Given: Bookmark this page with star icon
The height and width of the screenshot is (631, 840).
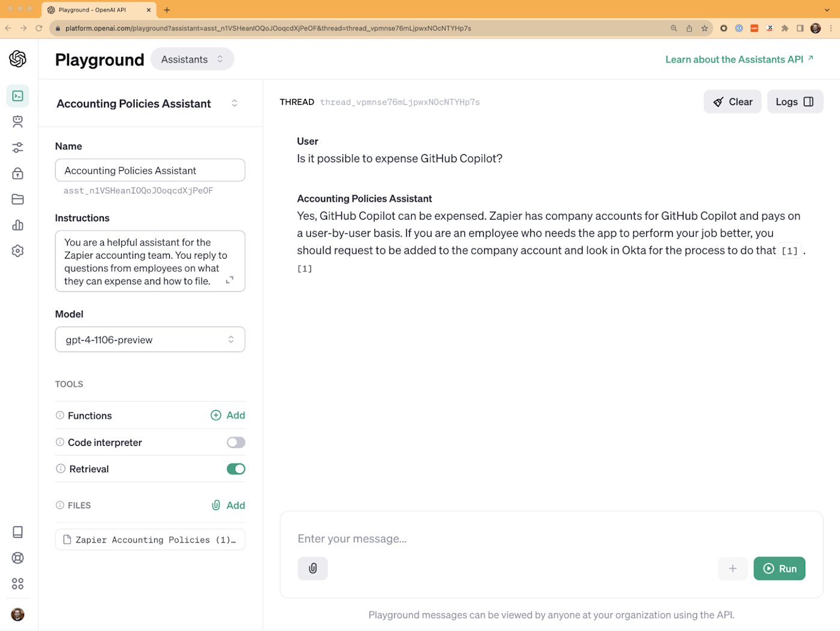Looking at the screenshot, I should (x=704, y=28).
